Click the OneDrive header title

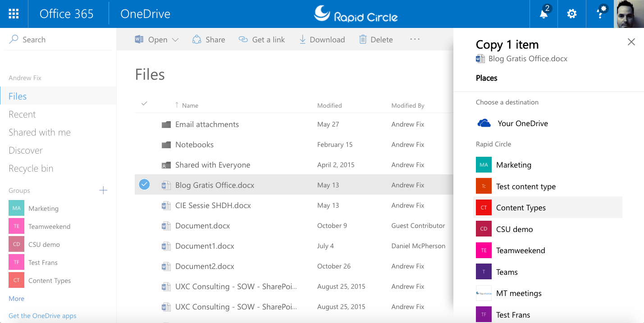145,14
